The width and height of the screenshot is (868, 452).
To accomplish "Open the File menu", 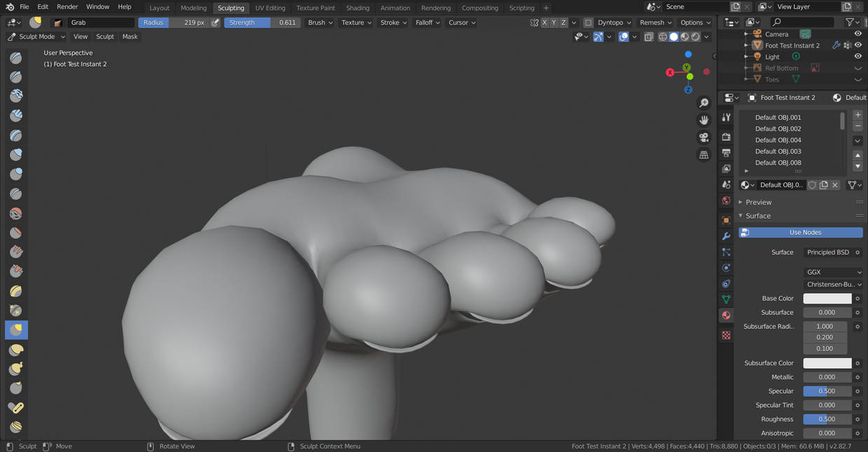I will coord(25,7).
